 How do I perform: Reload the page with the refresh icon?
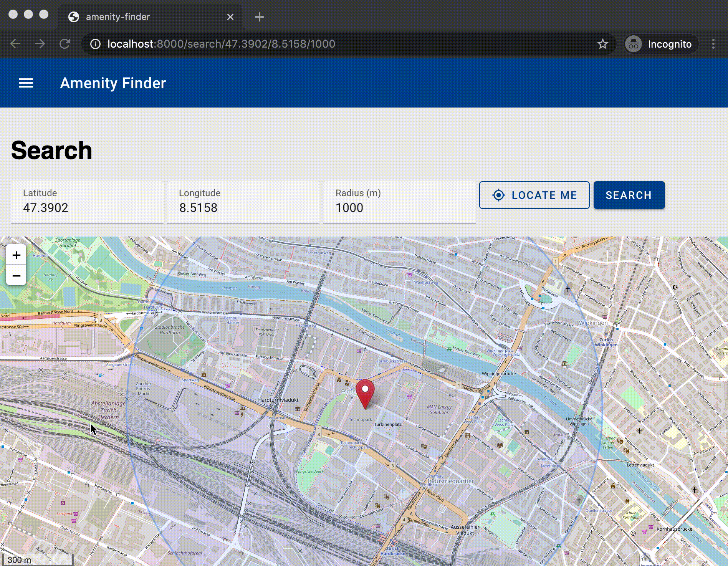click(x=65, y=44)
